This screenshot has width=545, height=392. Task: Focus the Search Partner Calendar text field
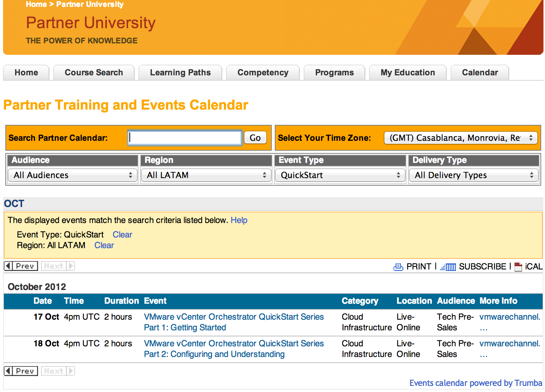pos(185,138)
